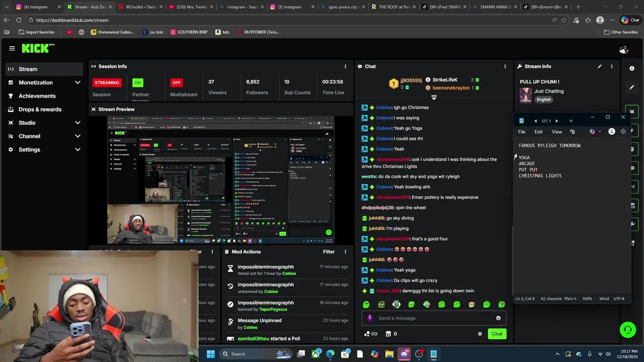
Task: Open the Copilot dropdown arrow in Notepad
Action: tap(599, 132)
